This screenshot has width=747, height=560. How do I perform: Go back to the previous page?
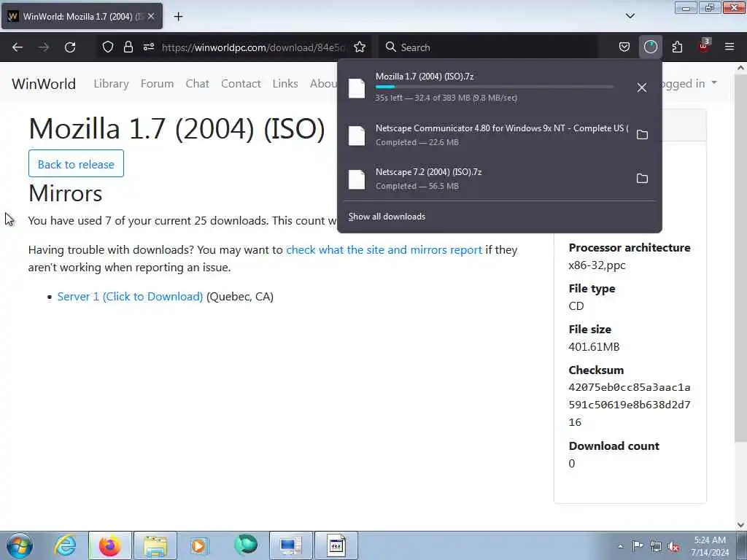(18, 47)
